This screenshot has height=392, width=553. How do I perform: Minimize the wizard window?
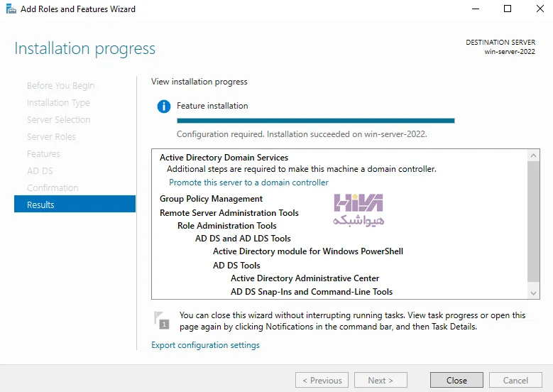(x=476, y=9)
